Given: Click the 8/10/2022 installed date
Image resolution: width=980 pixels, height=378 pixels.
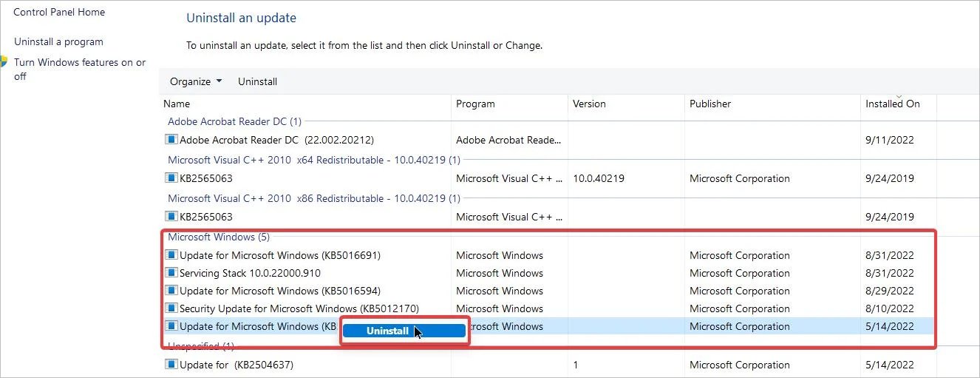Looking at the screenshot, I should coord(890,308).
